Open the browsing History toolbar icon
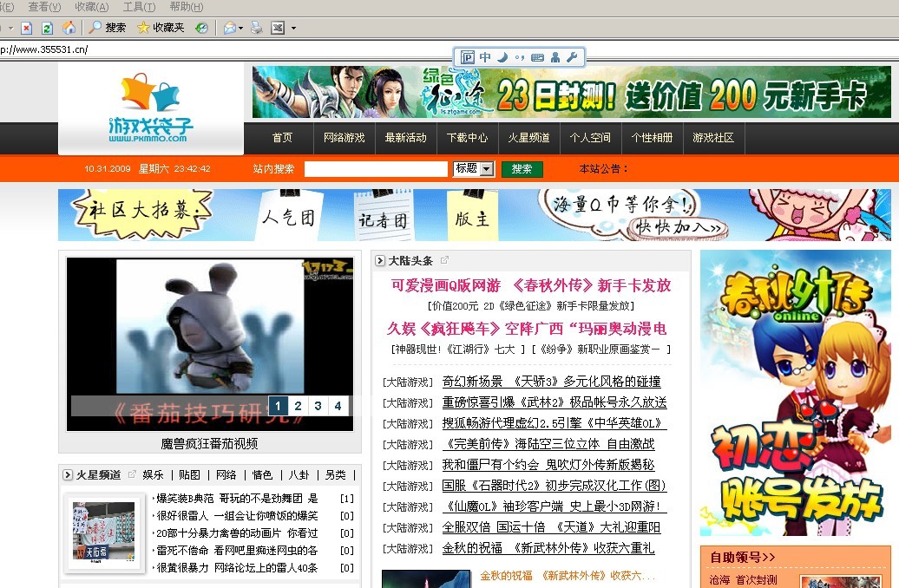The image size is (899, 588). (x=201, y=28)
